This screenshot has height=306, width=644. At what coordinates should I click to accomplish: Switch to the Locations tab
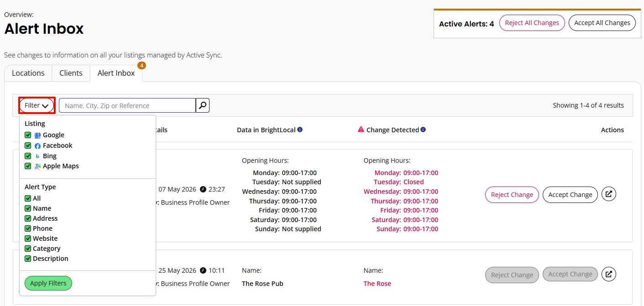(28, 73)
